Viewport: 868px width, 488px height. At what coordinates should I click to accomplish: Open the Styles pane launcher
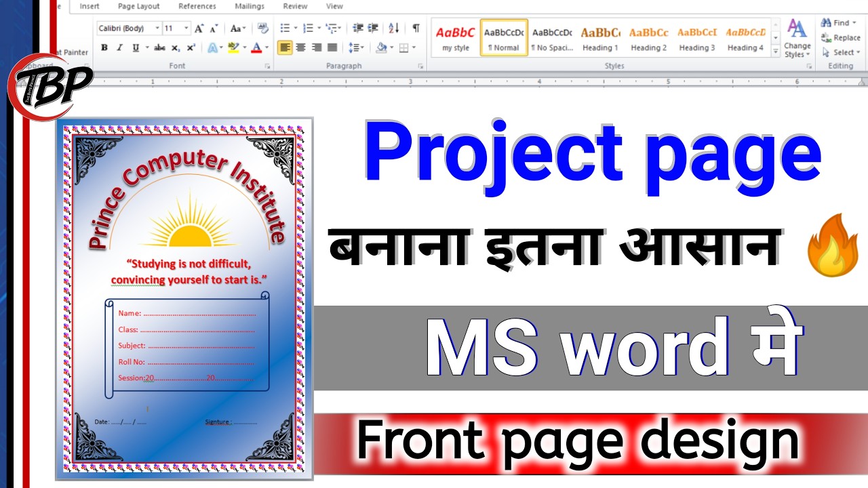pyautogui.click(x=808, y=66)
